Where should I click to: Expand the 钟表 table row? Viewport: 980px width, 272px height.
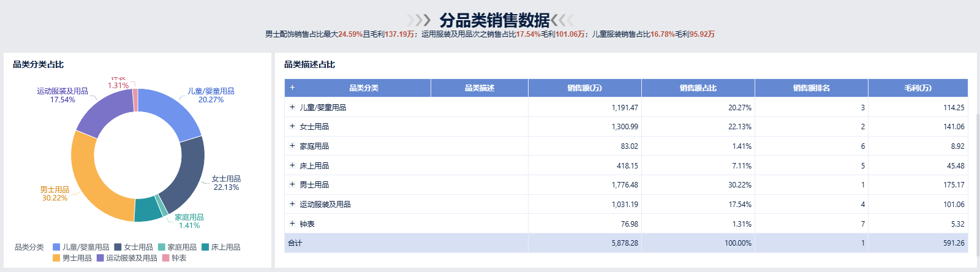[292, 224]
